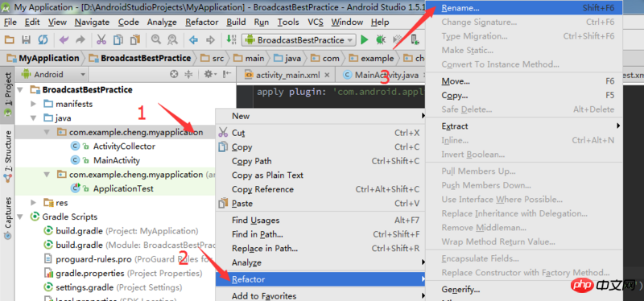Click the example breadcrumb
The image size is (644, 301).
pyautogui.click(x=372, y=58)
